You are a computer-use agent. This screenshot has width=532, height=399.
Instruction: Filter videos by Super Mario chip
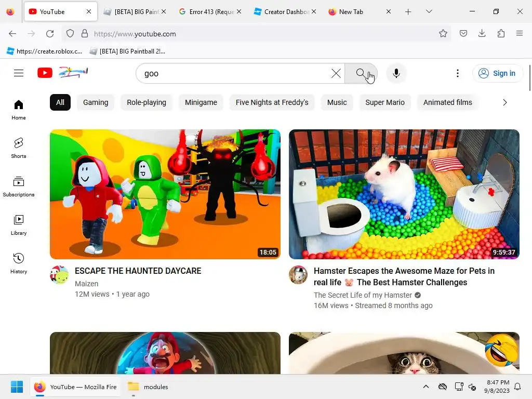pos(385,102)
